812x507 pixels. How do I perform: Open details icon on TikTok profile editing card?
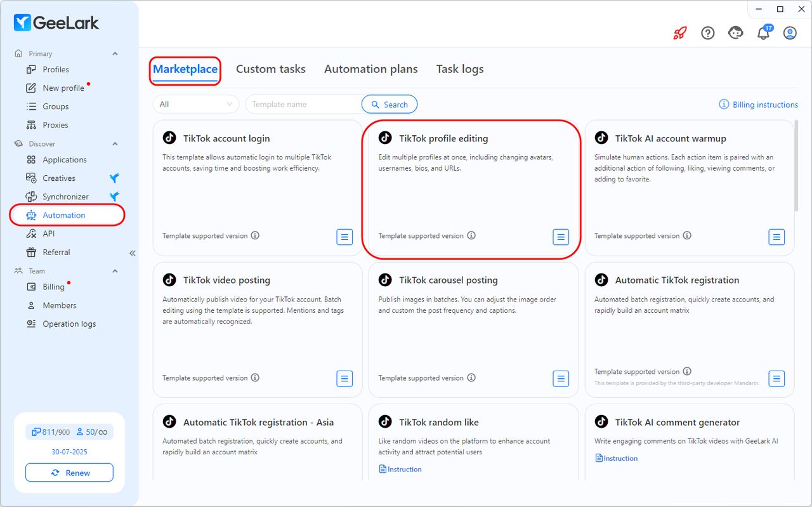(561, 237)
